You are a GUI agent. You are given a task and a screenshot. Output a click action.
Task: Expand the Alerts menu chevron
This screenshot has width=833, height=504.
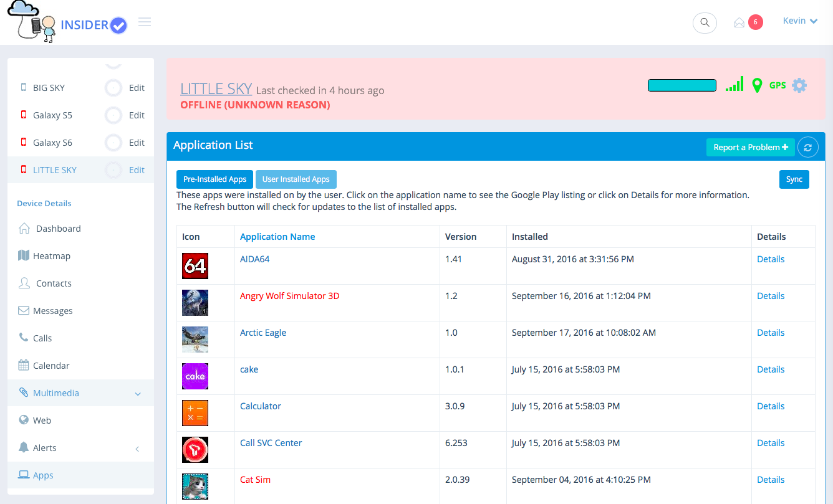click(x=137, y=449)
